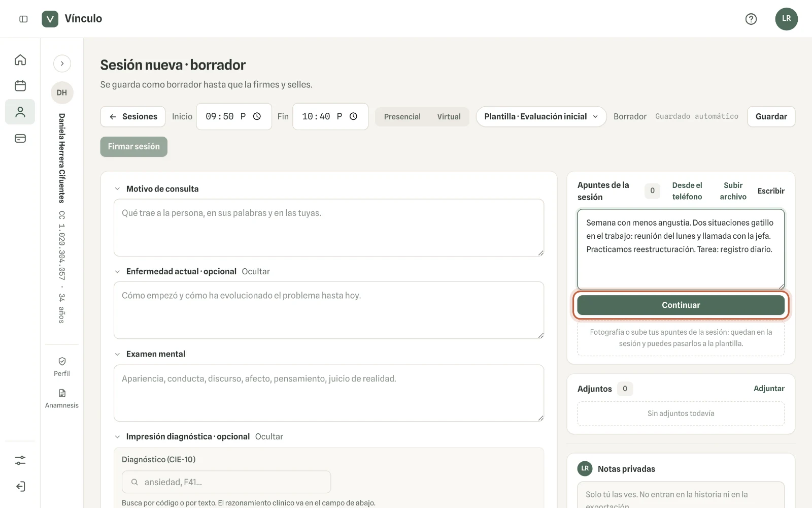Hide Enfermedad actual via Ocultar
The height and width of the screenshot is (508, 812).
(256, 272)
